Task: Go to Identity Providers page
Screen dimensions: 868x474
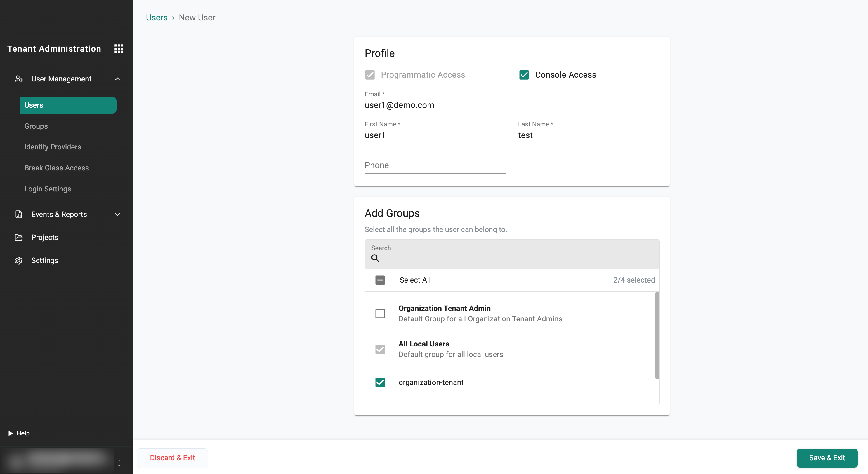Action: click(x=53, y=147)
